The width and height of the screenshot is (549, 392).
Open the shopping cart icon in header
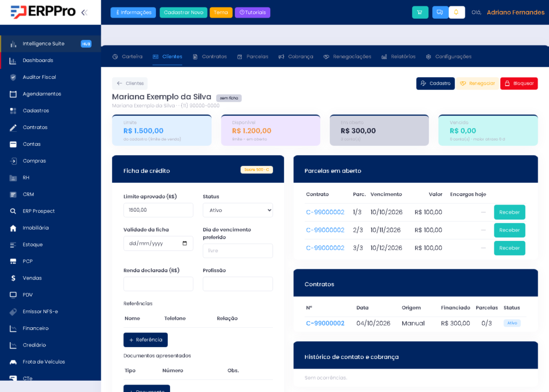point(420,12)
